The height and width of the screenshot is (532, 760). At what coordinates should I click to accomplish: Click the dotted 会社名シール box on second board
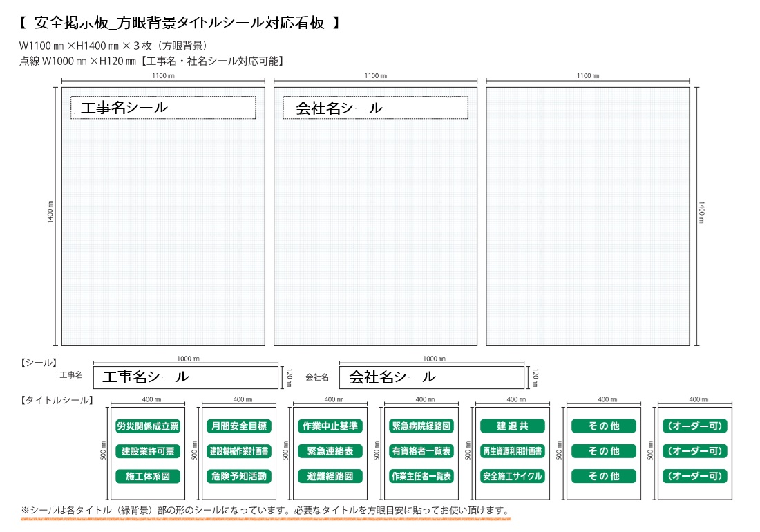pos(375,108)
